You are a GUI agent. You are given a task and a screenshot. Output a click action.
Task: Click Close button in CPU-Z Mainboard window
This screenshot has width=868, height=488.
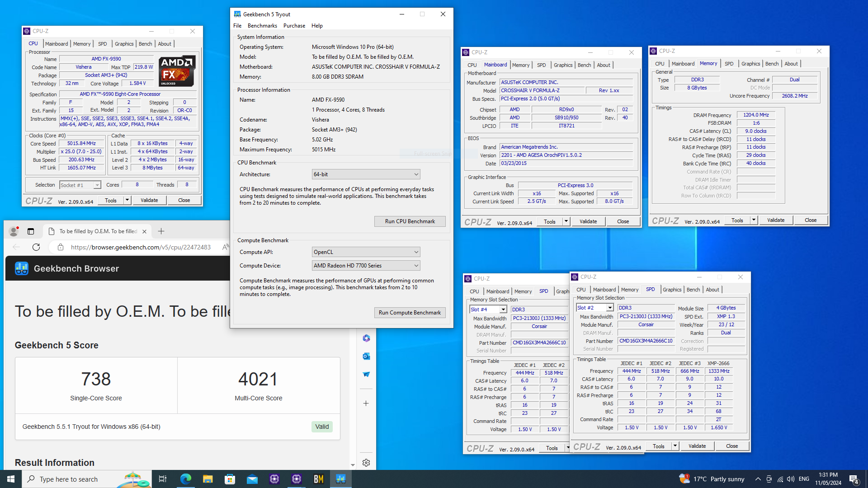pyautogui.click(x=623, y=221)
